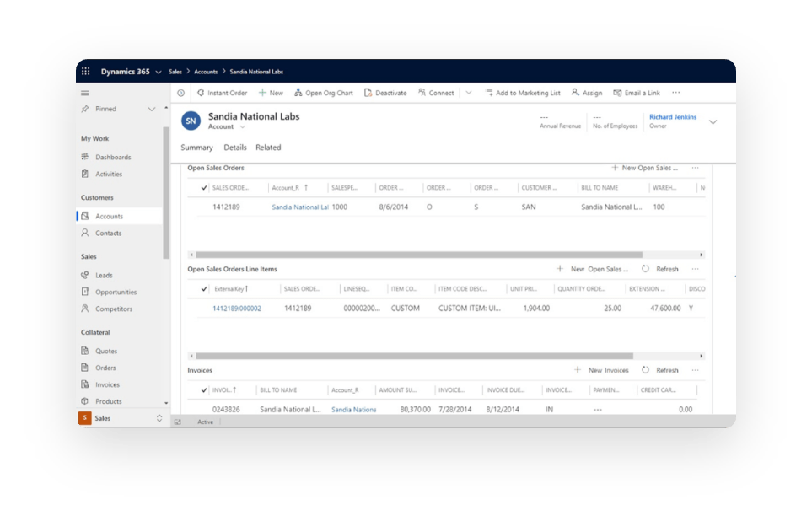Click New Open Sales button for orders
This screenshot has height=521, width=812.
pyautogui.click(x=644, y=168)
